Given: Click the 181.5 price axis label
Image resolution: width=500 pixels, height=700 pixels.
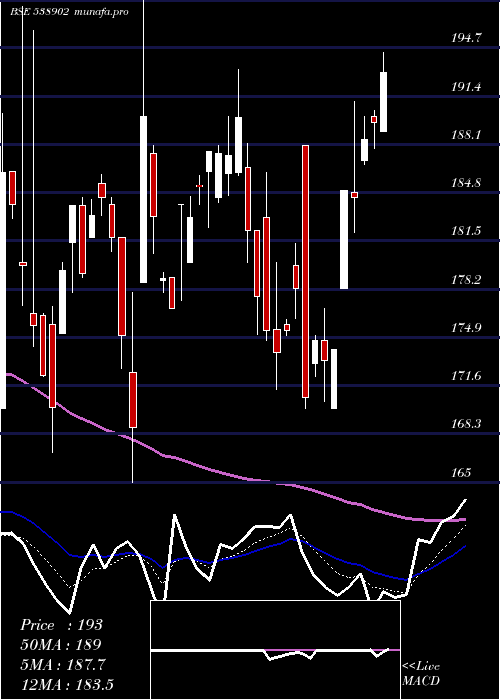Looking at the screenshot, I should (x=467, y=231).
